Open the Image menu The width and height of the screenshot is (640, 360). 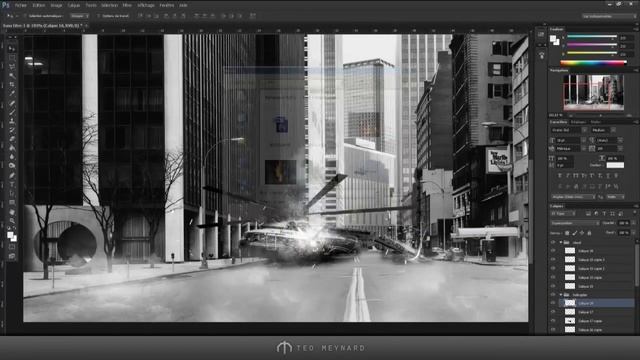coord(56,5)
